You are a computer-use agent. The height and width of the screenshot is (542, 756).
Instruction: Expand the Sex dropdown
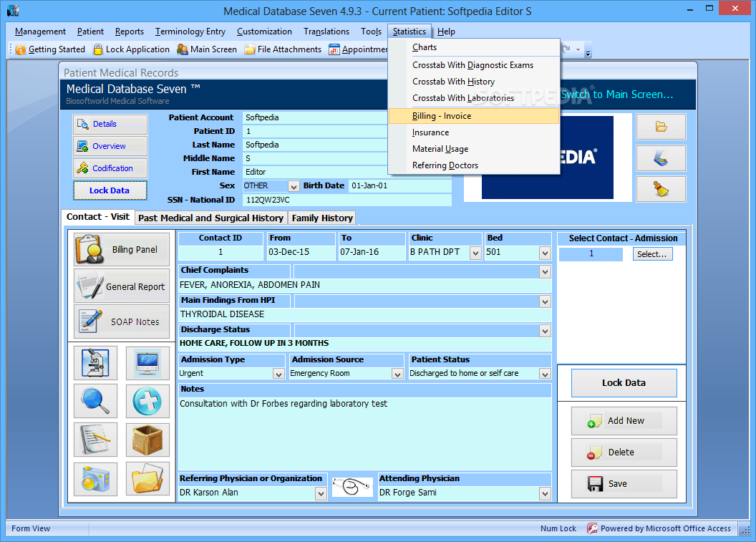tap(293, 186)
